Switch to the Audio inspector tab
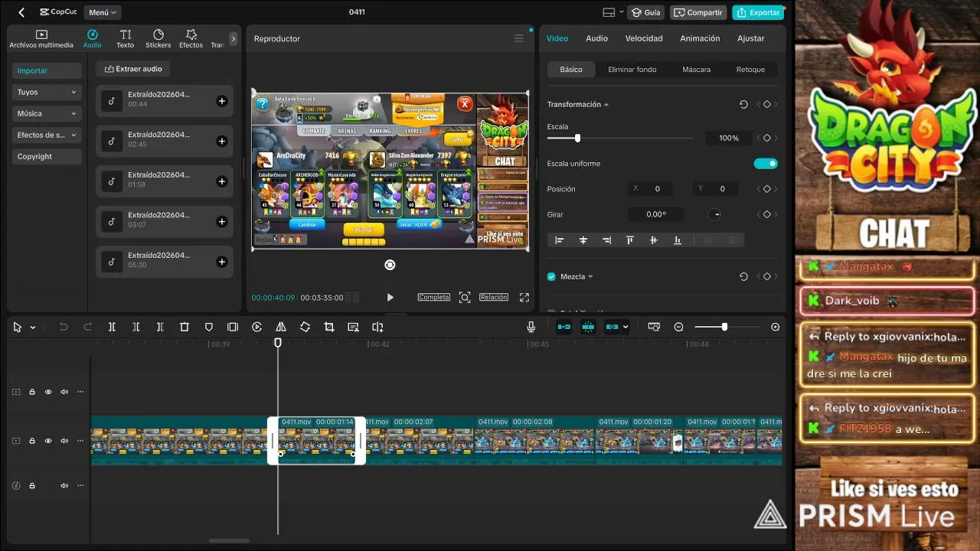Image resolution: width=980 pixels, height=551 pixels. 596,38
